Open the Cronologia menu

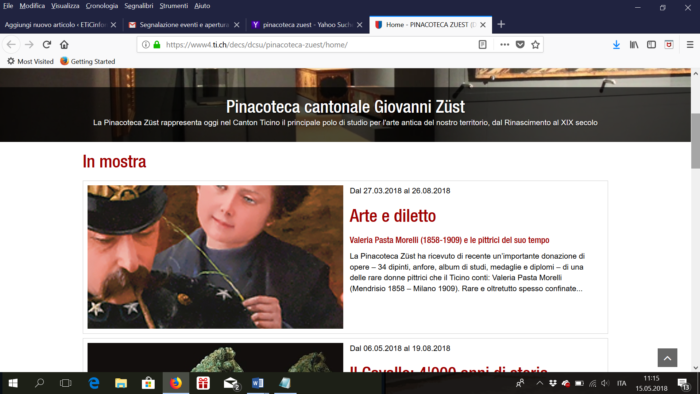(x=102, y=6)
